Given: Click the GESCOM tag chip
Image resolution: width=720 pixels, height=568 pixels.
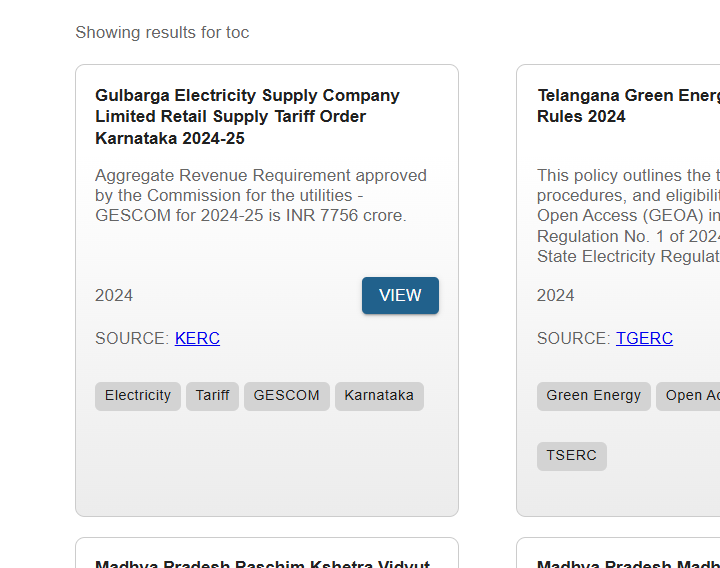Looking at the screenshot, I should pos(286,396).
